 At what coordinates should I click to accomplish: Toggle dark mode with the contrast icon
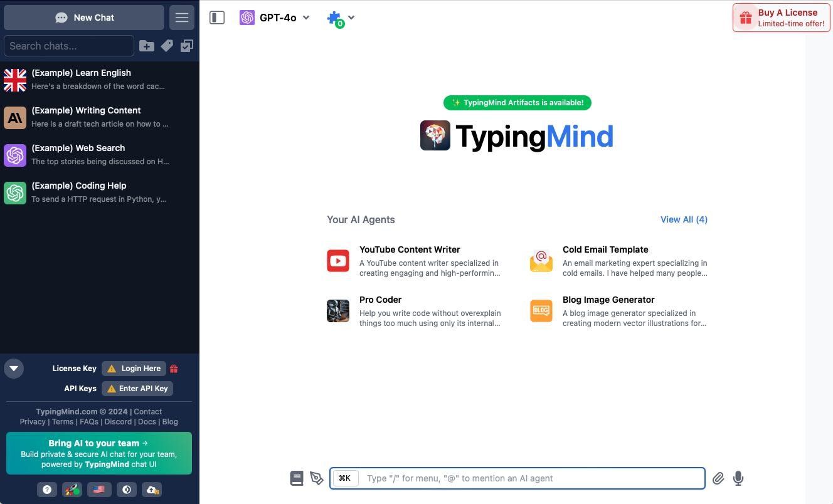click(127, 490)
